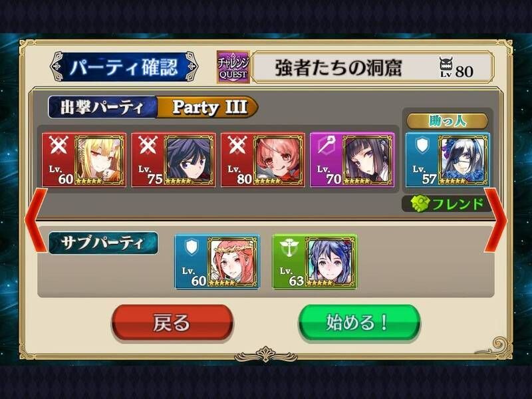Viewport: 532px width, 399px height.
Task: Switch to the next party with right red arrow
Action: pos(495,220)
